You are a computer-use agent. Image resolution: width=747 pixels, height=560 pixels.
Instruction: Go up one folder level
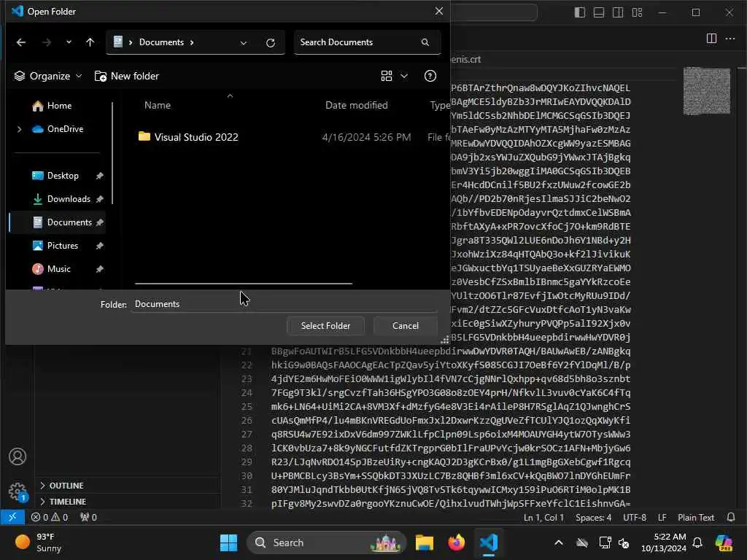pyautogui.click(x=90, y=42)
